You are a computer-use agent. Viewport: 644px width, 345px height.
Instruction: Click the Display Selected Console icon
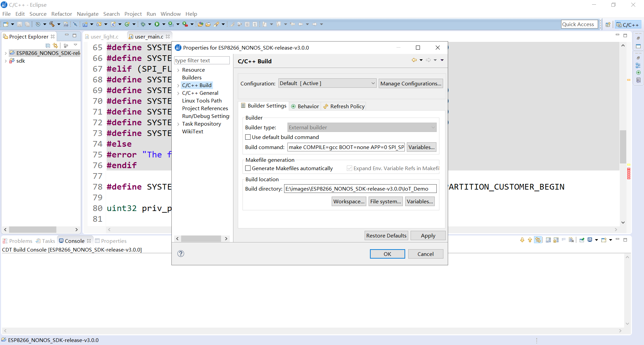tap(590, 240)
